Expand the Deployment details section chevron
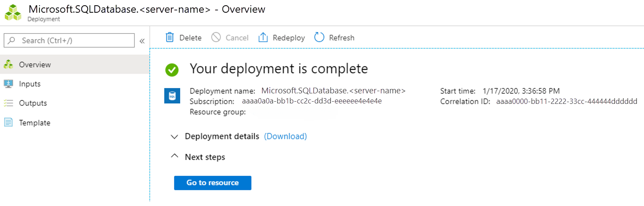Viewport: 644px width, 206px height. point(174,137)
